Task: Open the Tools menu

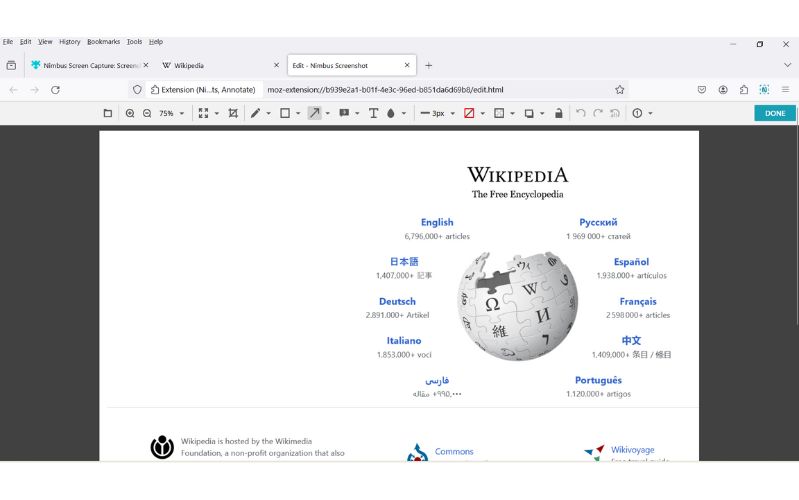Action: [x=134, y=42]
